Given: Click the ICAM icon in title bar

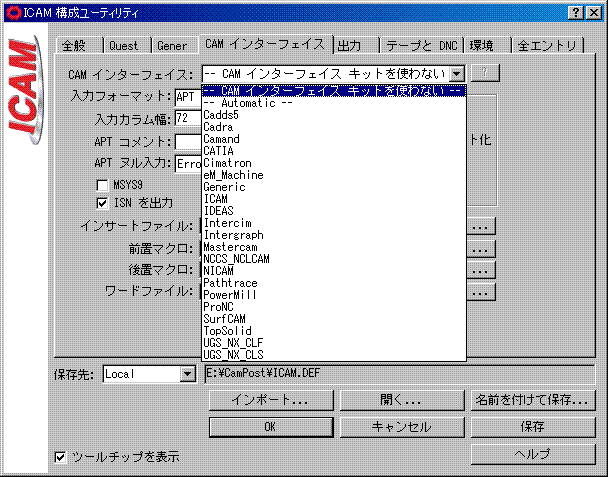Looking at the screenshot, I should (x=14, y=13).
